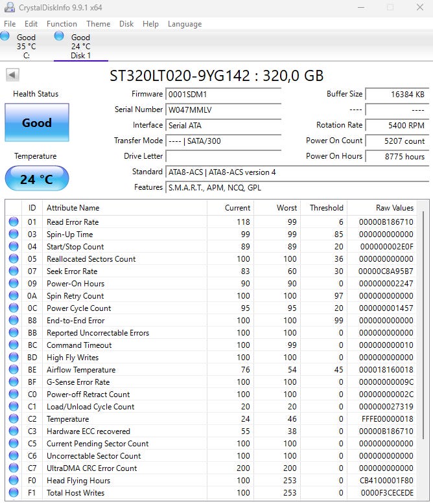Click status icon of C2 Temperature row
Viewport: 433px width, 504px height.
point(14,419)
